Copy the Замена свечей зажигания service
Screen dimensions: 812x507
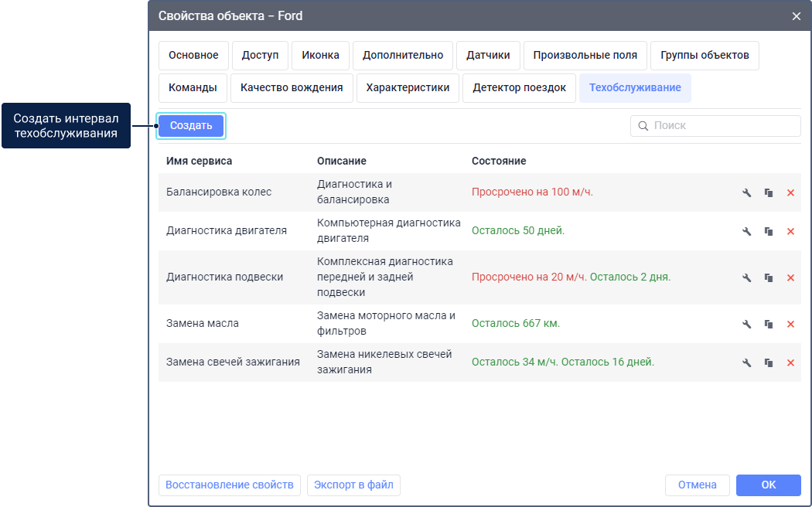coord(769,362)
